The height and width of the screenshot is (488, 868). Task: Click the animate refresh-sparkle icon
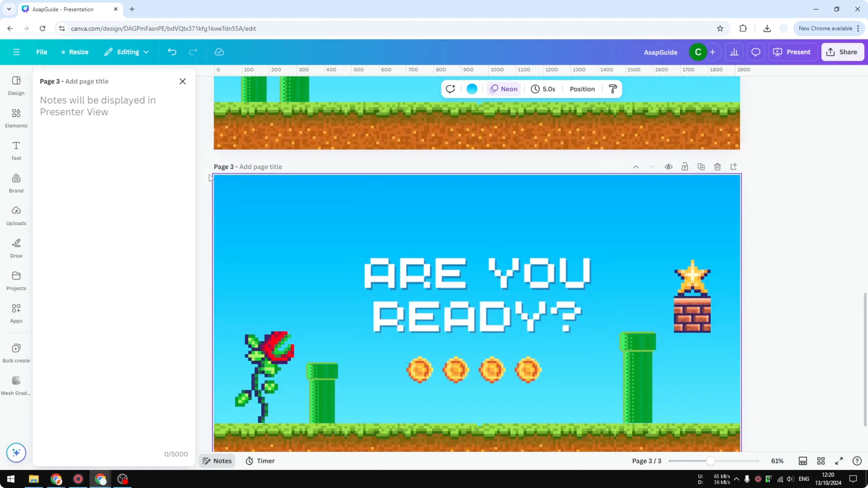click(451, 89)
